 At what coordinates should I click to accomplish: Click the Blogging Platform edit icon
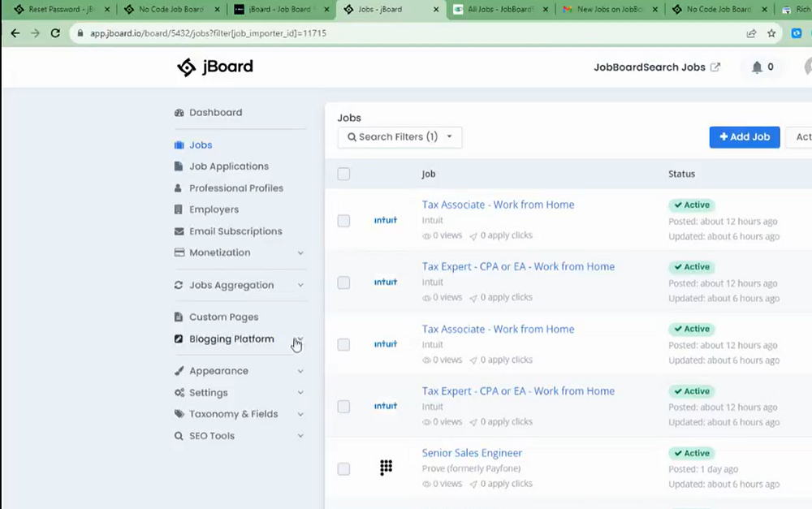coord(179,339)
